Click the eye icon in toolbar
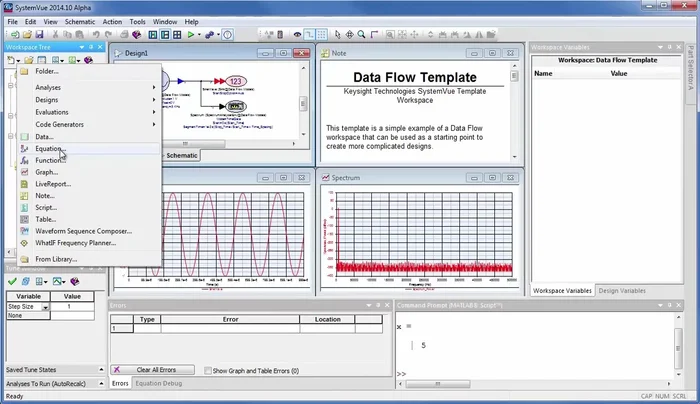The width and height of the screenshot is (700, 404). point(297,34)
